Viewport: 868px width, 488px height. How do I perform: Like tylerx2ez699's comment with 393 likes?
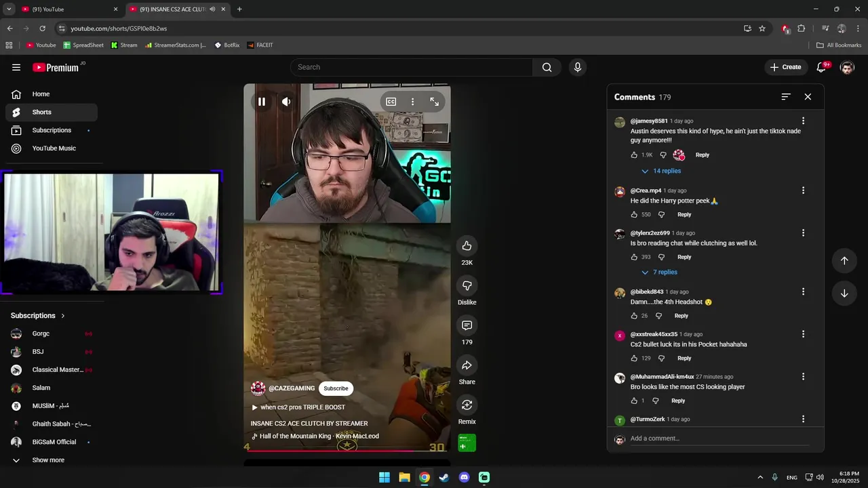coord(634,257)
